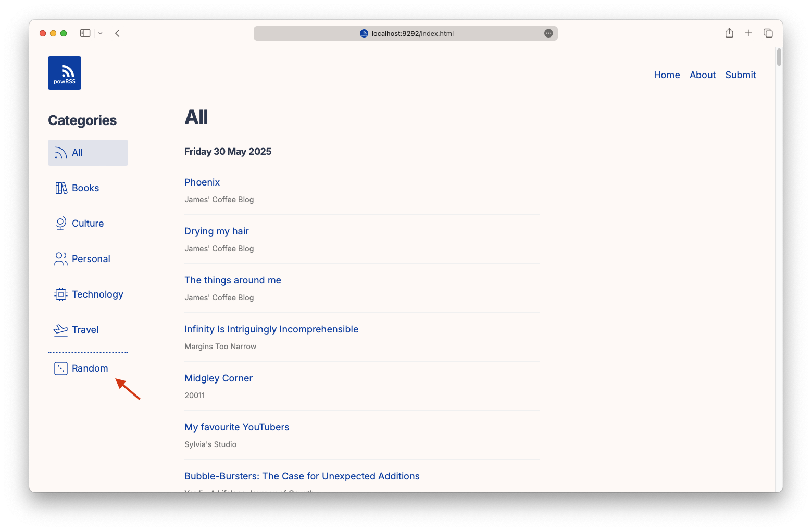
Task: Click the globe icon next to Culture
Action: (60, 223)
